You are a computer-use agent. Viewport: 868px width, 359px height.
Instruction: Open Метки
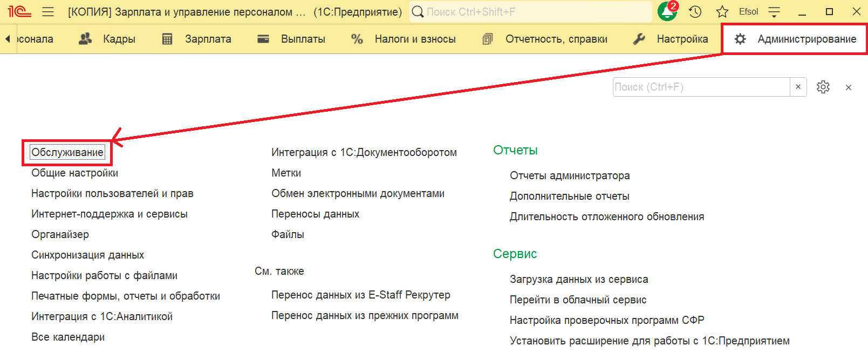286,173
